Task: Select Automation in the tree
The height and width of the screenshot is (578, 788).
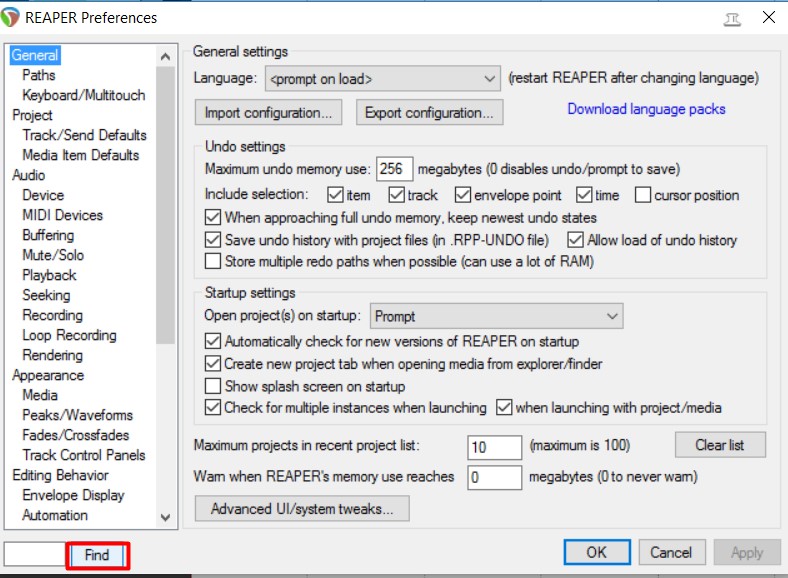Action: point(55,515)
